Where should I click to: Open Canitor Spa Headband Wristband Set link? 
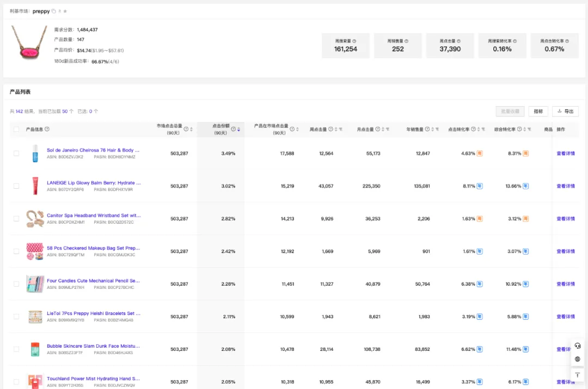coord(94,215)
